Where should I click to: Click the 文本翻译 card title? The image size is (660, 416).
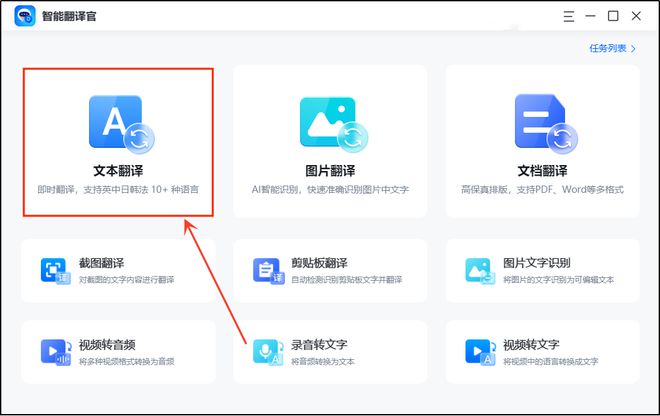(x=118, y=170)
